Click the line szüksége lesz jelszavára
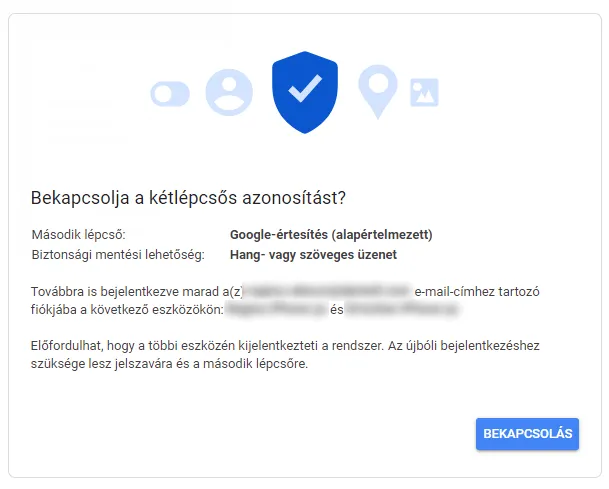 pyautogui.click(x=170, y=364)
